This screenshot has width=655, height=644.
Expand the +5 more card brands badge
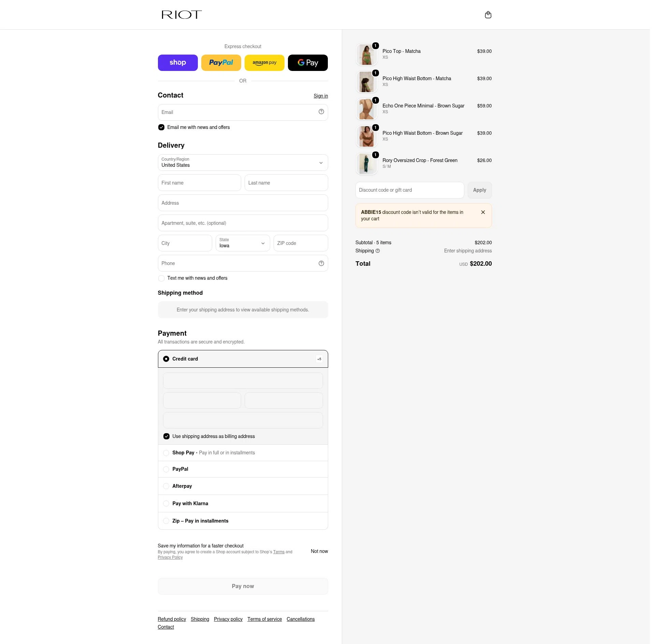tap(319, 359)
